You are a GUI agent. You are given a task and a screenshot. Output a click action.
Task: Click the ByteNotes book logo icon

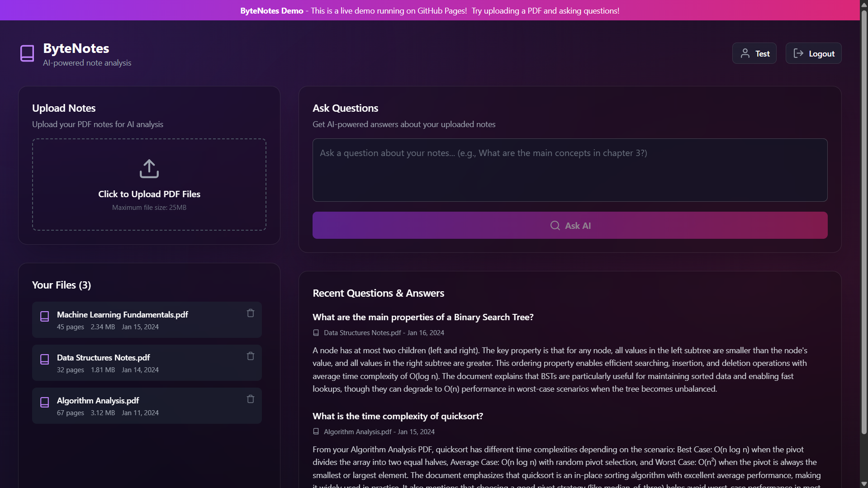coord(27,53)
